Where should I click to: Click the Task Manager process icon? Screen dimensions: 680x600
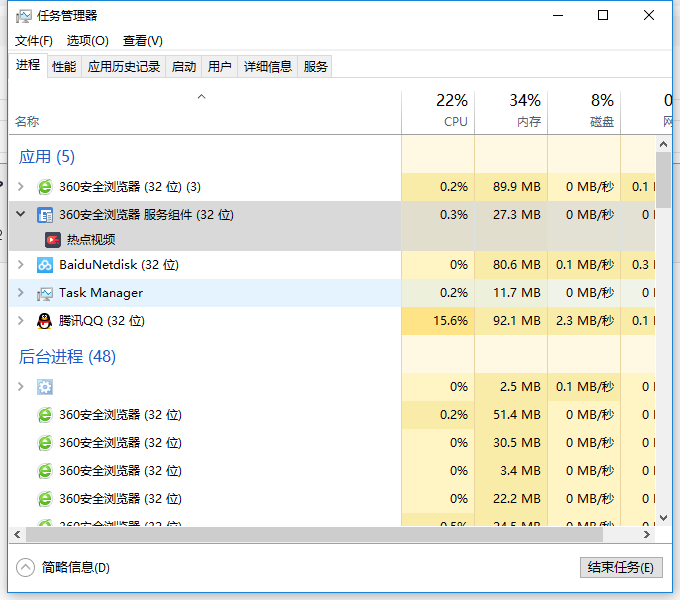point(45,293)
